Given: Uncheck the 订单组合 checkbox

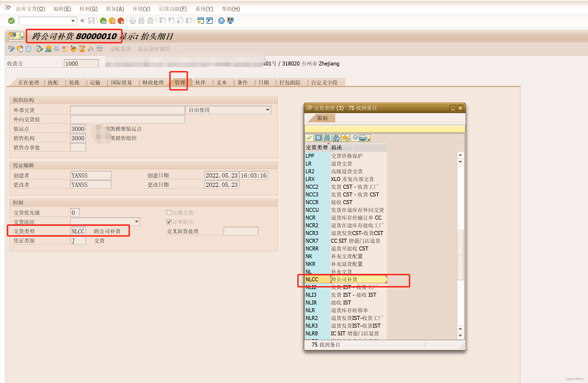Looking at the screenshot, I should pyautogui.click(x=169, y=221).
